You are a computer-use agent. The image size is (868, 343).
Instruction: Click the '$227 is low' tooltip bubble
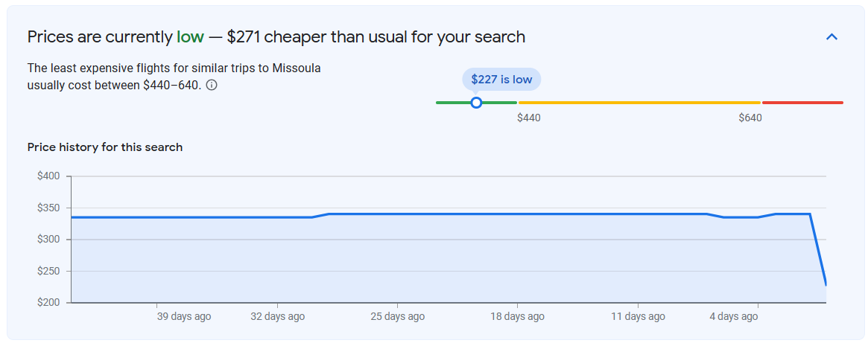pos(501,80)
